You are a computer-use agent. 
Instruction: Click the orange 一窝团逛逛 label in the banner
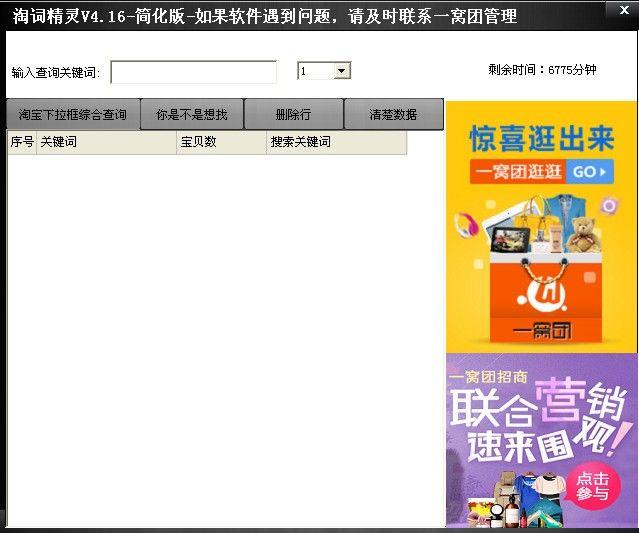tap(518, 172)
